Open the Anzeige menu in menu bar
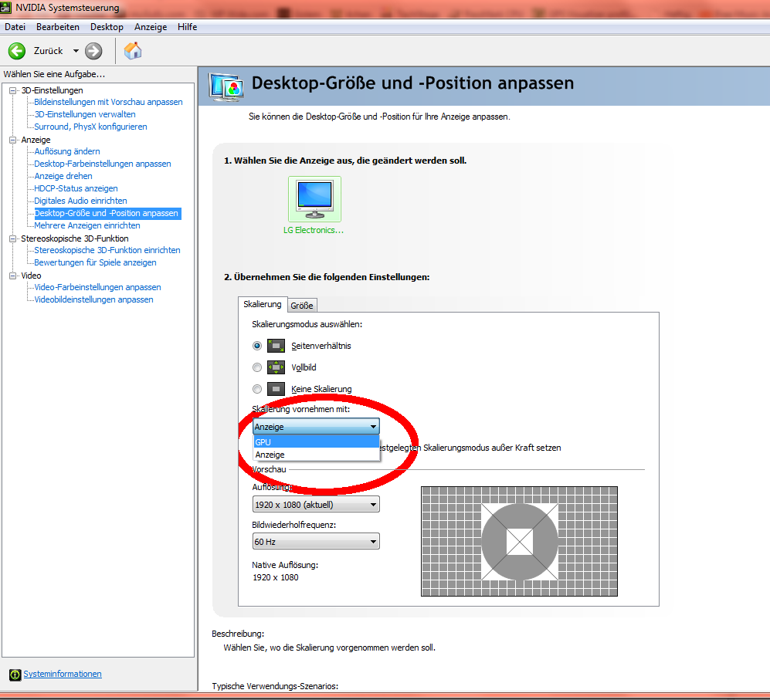The height and width of the screenshot is (700, 770). click(151, 27)
